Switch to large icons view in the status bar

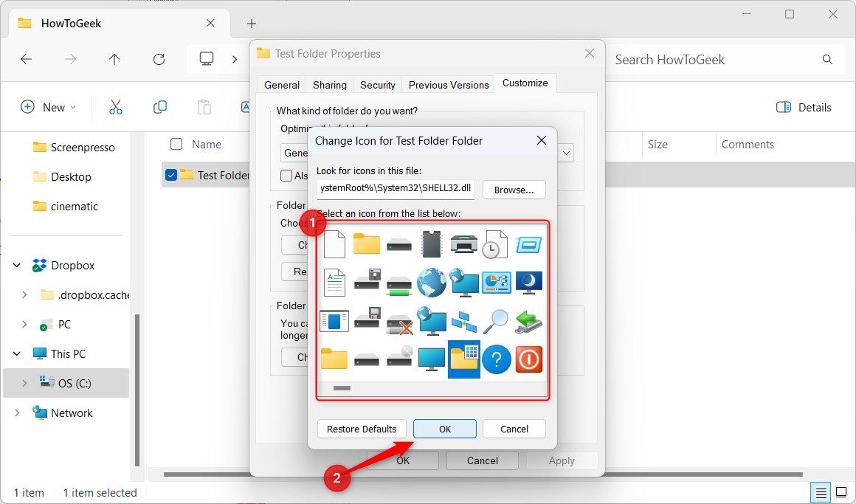tap(841, 492)
